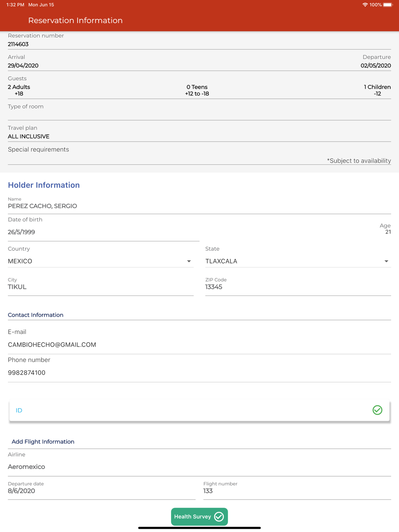
Task: Check the Wi-Fi status icon
Action: coord(365,5)
